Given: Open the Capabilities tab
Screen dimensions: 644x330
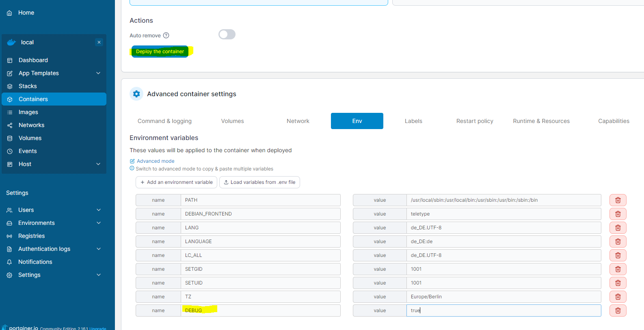Looking at the screenshot, I should pos(614,121).
